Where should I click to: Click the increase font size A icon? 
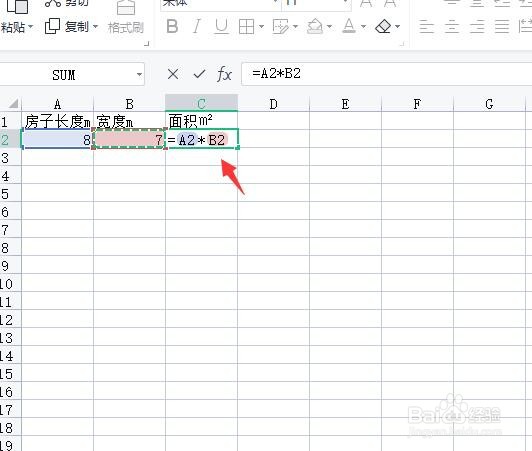[x=366, y=3]
